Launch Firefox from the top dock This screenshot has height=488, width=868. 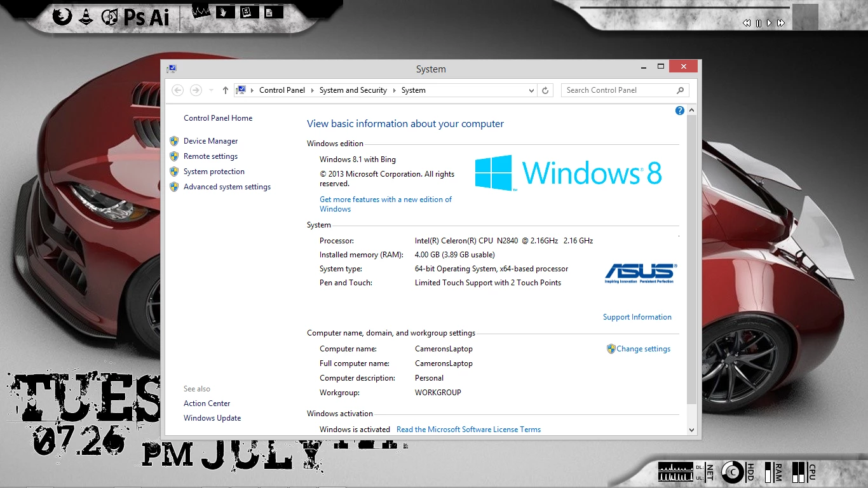62,15
